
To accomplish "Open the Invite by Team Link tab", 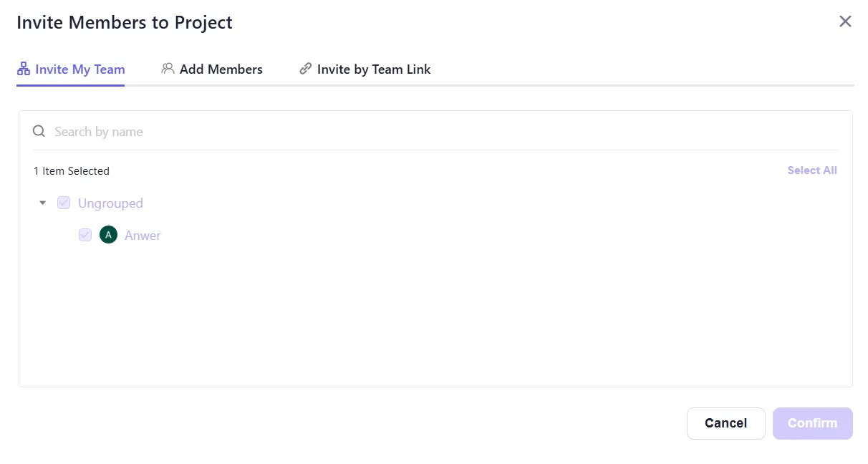I will [x=374, y=69].
